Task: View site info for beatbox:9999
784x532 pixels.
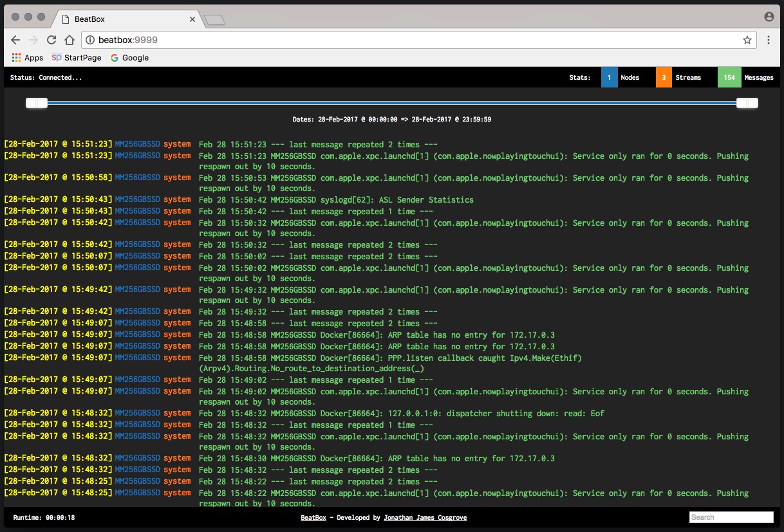Action: pyautogui.click(x=90, y=40)
